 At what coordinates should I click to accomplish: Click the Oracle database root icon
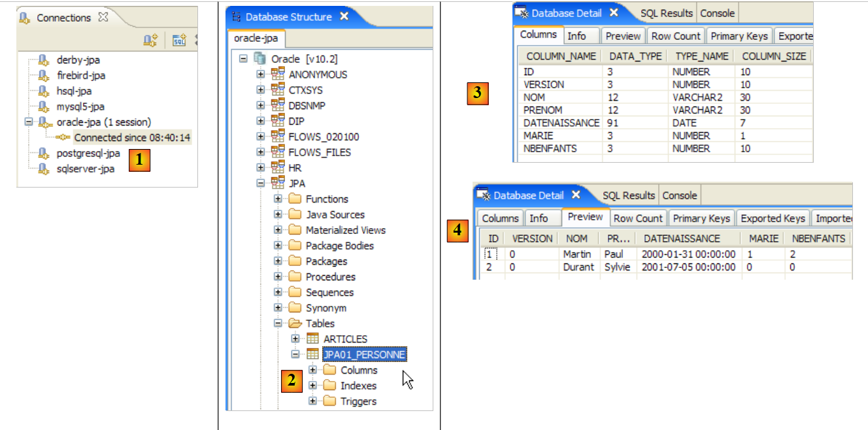[261, 59]
